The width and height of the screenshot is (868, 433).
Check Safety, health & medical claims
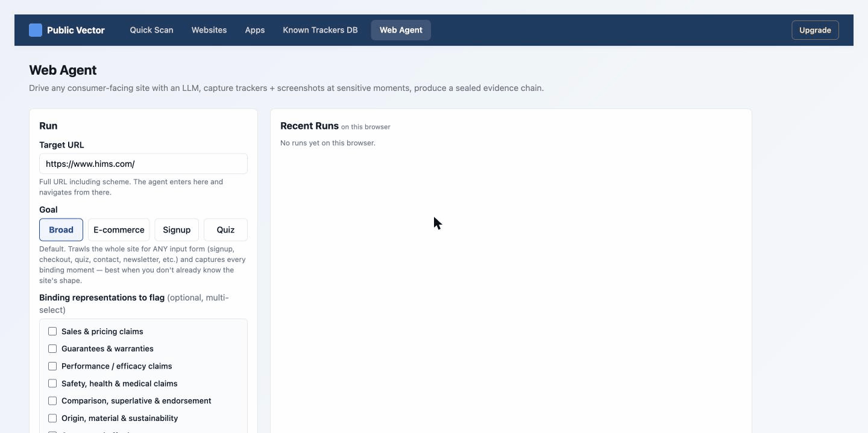click(x=52, y=384)
